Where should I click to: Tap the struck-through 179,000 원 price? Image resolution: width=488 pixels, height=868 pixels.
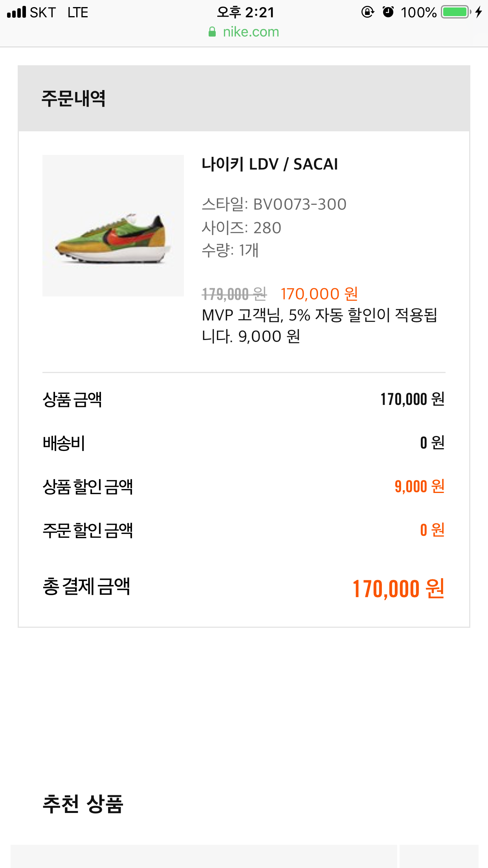tap(234, 294)
